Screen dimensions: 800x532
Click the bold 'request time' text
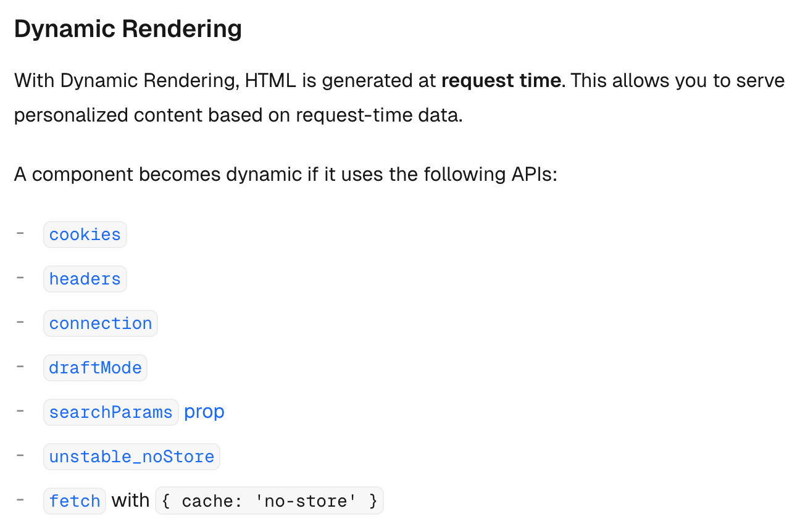pos(502,81)
